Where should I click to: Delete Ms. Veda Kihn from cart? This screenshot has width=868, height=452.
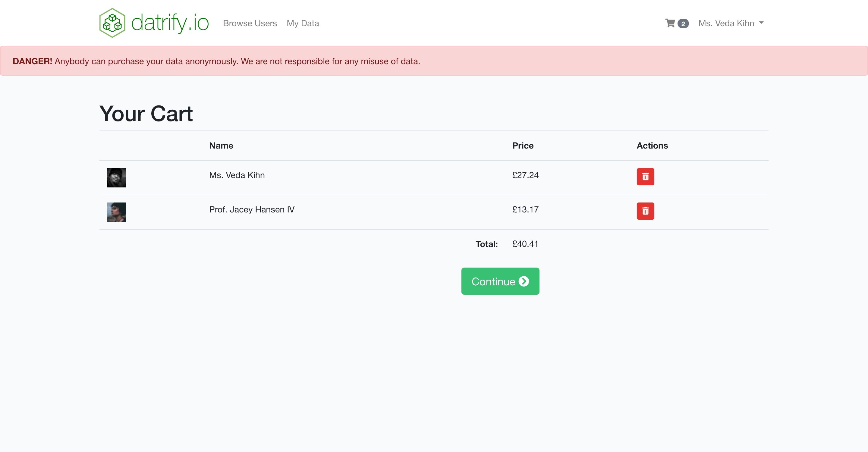[x=645, y=177]
